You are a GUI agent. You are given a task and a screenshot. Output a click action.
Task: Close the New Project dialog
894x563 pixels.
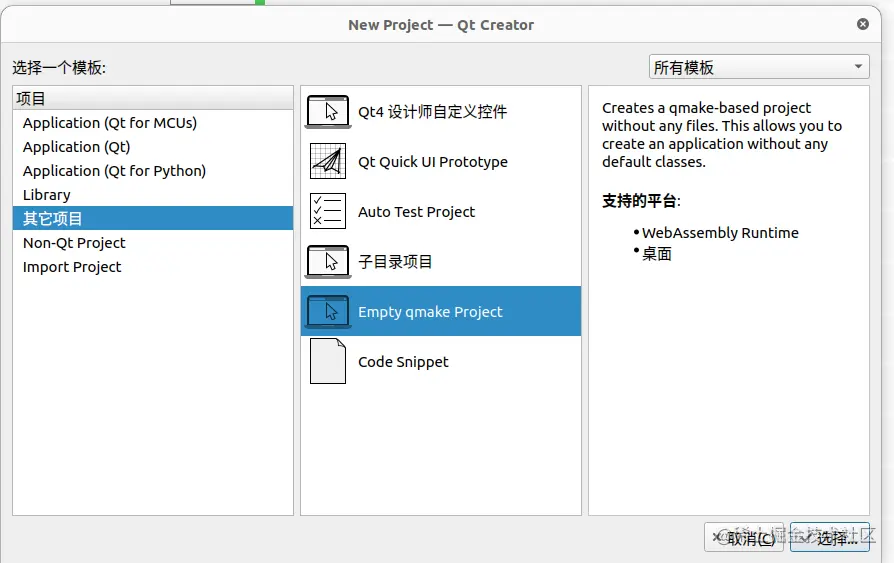(x=863, y=24)
